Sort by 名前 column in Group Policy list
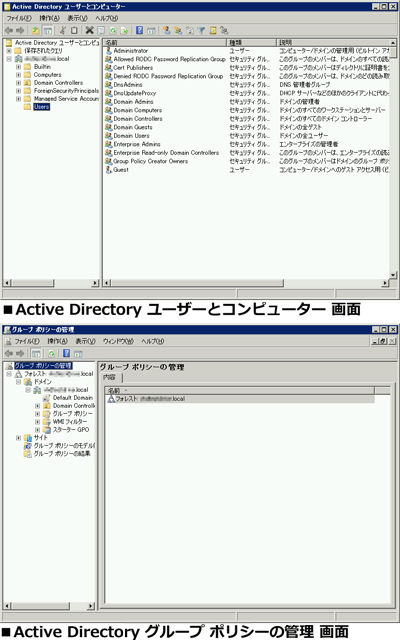Viewport: 400px width, 640px height. pyautogui.click(x=240, y=391)
